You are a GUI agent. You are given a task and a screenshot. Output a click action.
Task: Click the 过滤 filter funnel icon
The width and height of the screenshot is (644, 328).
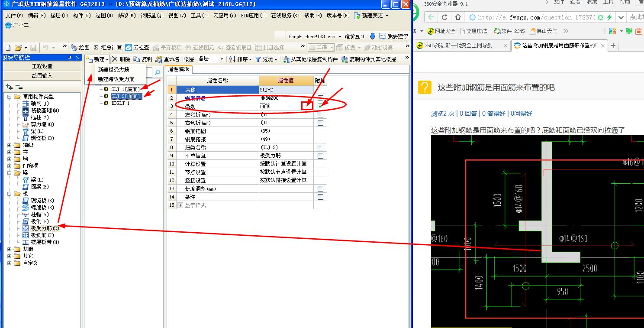tap(258, 59)
